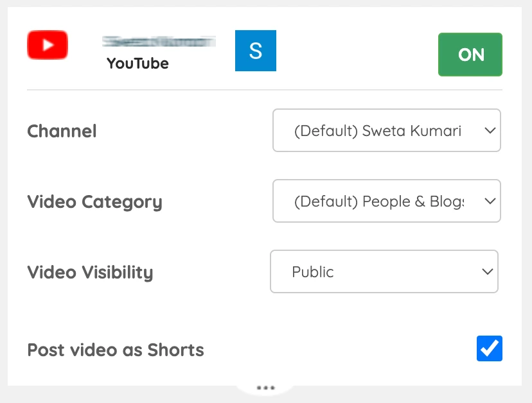Click the Video Visibility row heading
This screenshot has width=532, height=403.
(90, 272)
